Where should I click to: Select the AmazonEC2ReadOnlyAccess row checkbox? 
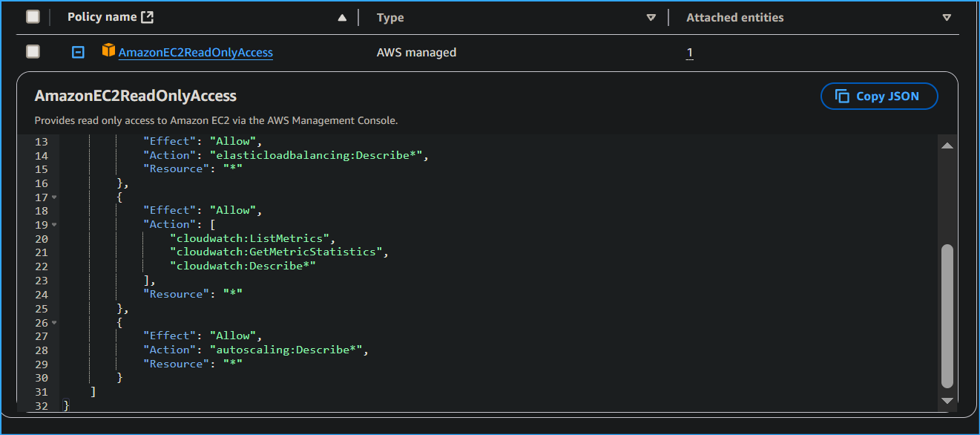(x=33, y=51)
